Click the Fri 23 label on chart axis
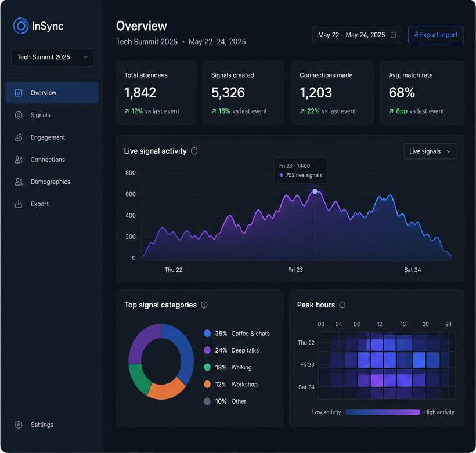The image size is (476, 453). click(295, 270)
